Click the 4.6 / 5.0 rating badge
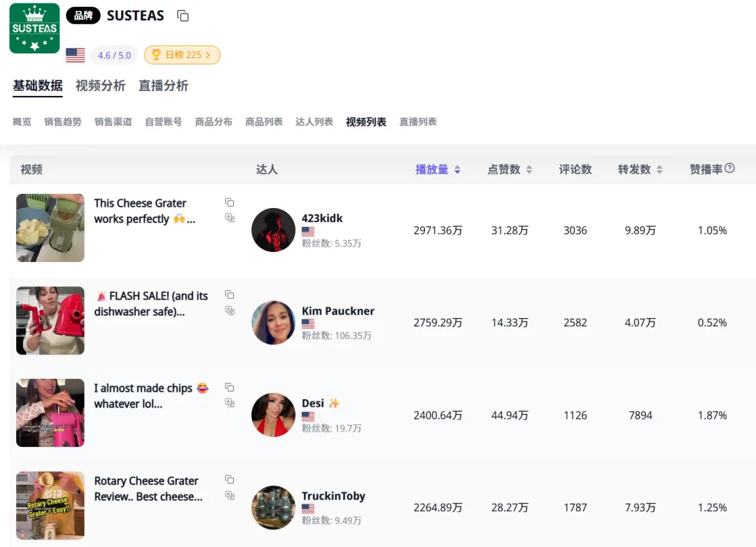 (x=114, y=55)
